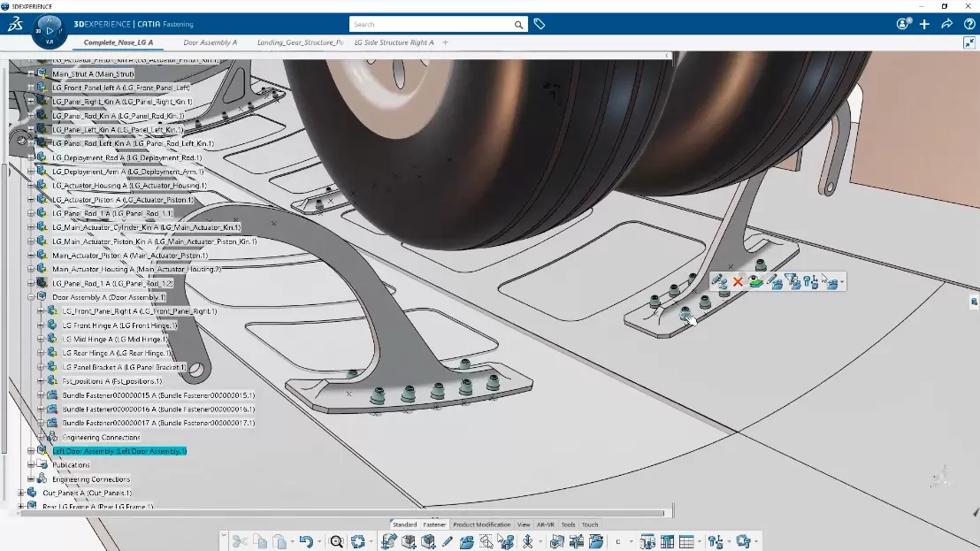The width and height of the screenshot is (980, 551).
Task: Switch to the Door Assembly A tab
Action: (x=210, y=42)
